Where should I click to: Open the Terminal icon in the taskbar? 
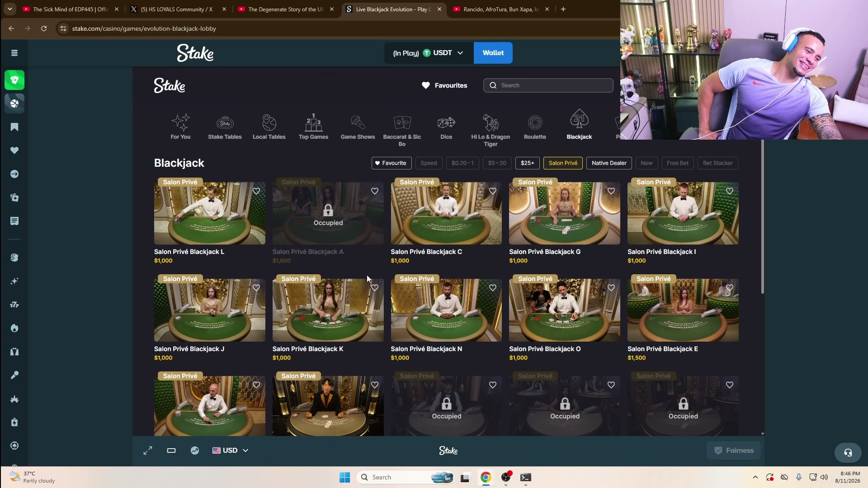(x=525, y=477)
